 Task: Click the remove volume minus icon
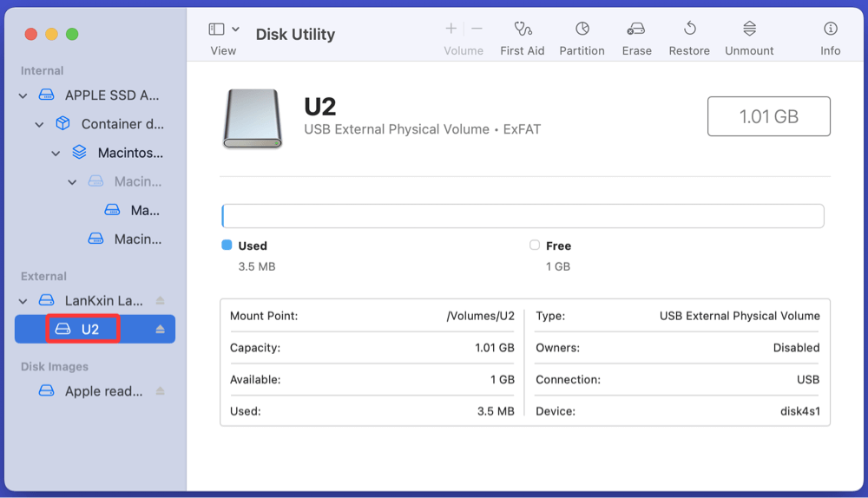477,29
